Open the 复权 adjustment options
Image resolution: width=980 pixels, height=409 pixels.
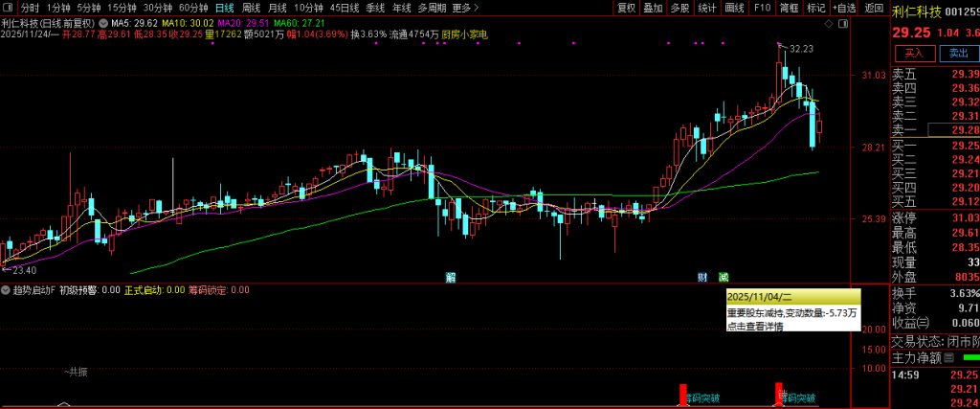click(626, 8)
